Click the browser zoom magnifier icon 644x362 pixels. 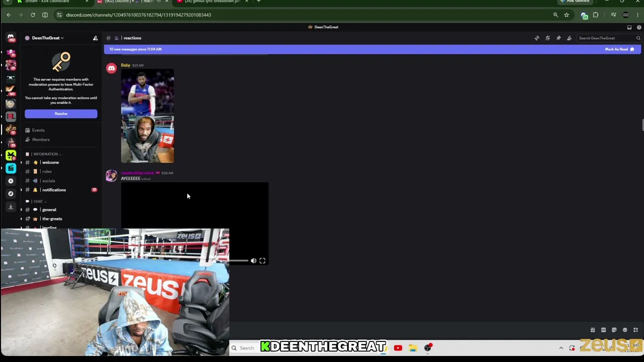pos(555,15)
